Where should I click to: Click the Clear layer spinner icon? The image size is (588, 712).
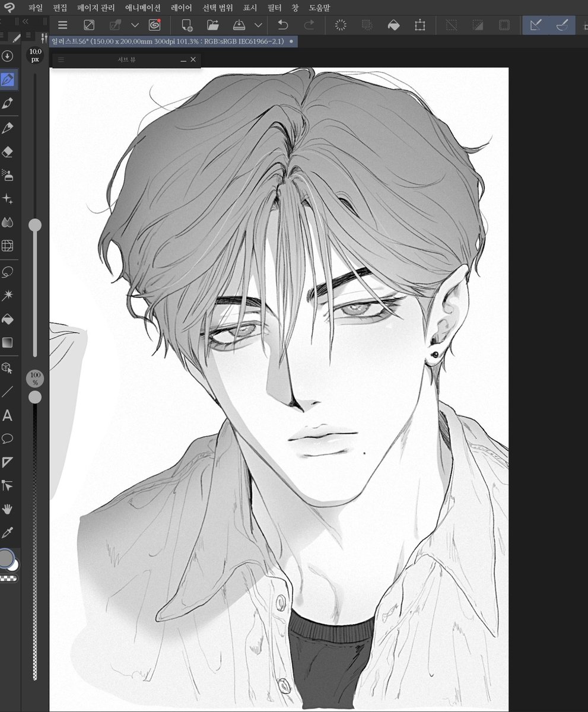pyautogui.click(x=341, y=25)
